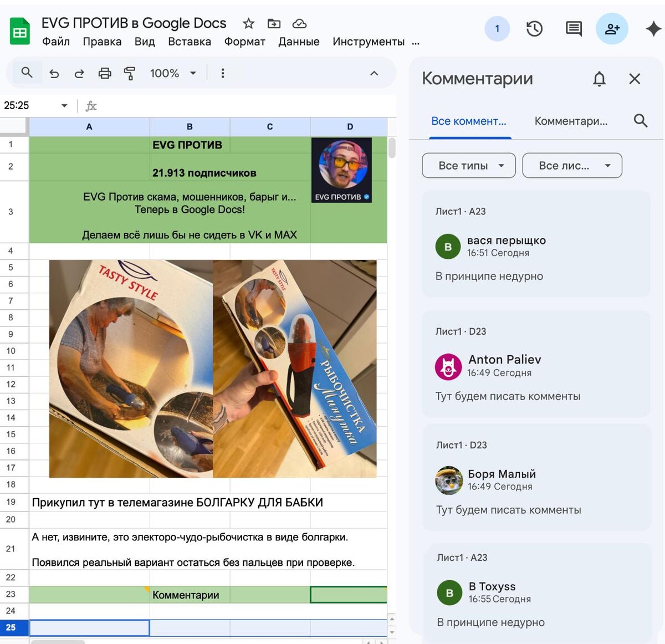This screenshot has height=644, width=665.
Task: Star the EVG ПРОТИВ document
Action: click(248, 23)
